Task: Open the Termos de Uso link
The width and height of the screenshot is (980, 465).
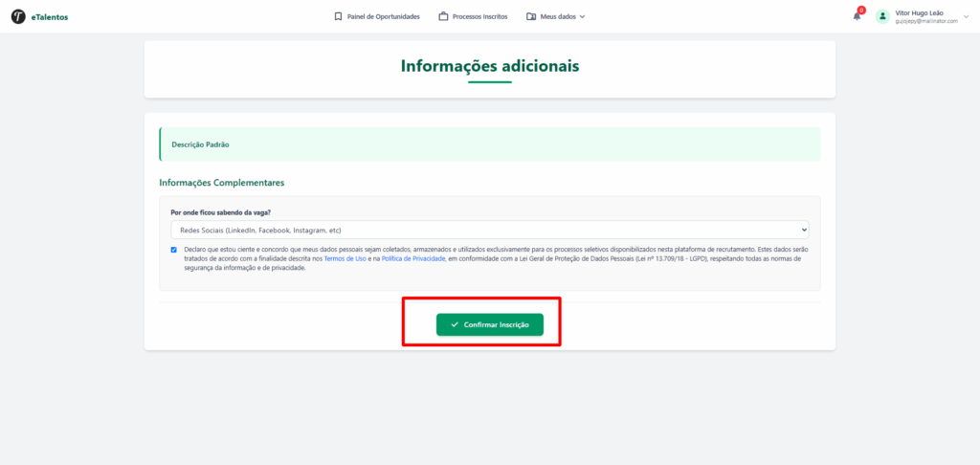Action: coord(345,258)
